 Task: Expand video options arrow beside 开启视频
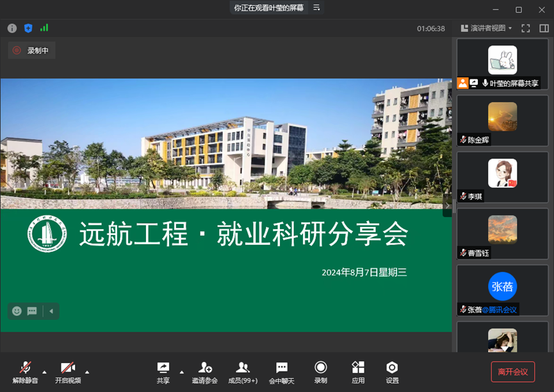pos(87,372)
